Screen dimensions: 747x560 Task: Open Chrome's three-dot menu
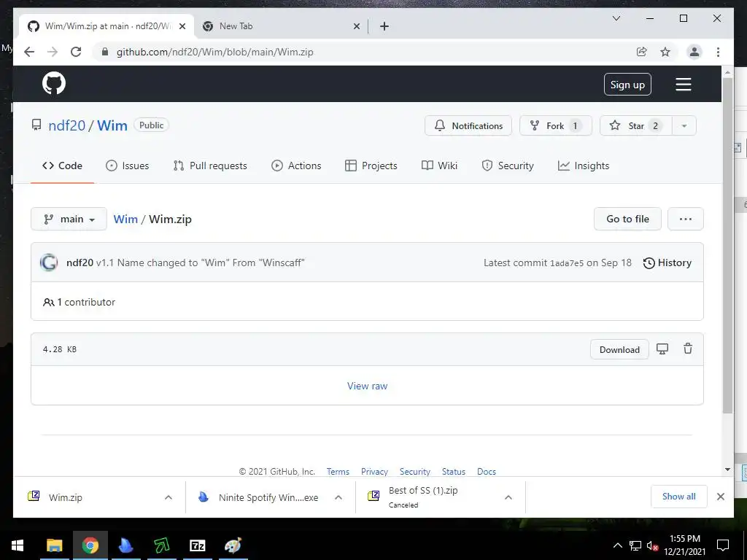718,52
